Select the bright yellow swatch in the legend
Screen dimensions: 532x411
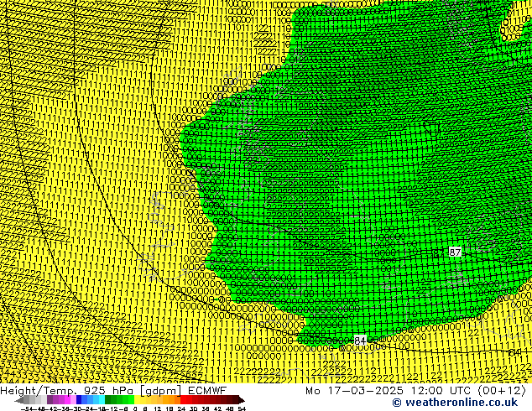coord(137,400)
